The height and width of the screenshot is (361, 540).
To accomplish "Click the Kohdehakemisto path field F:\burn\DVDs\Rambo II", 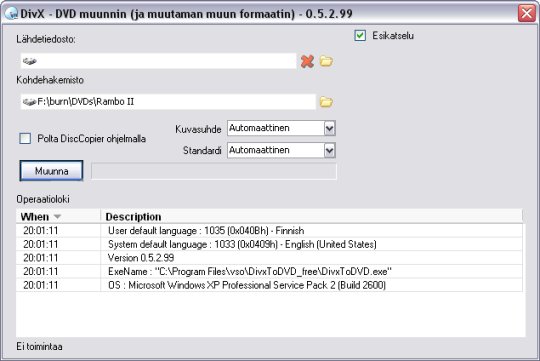I will (168, 102).
